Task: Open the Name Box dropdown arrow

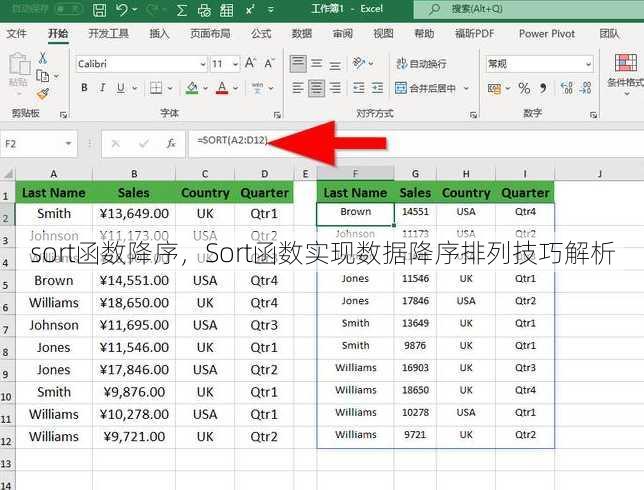Action: (x=68, y=143)
